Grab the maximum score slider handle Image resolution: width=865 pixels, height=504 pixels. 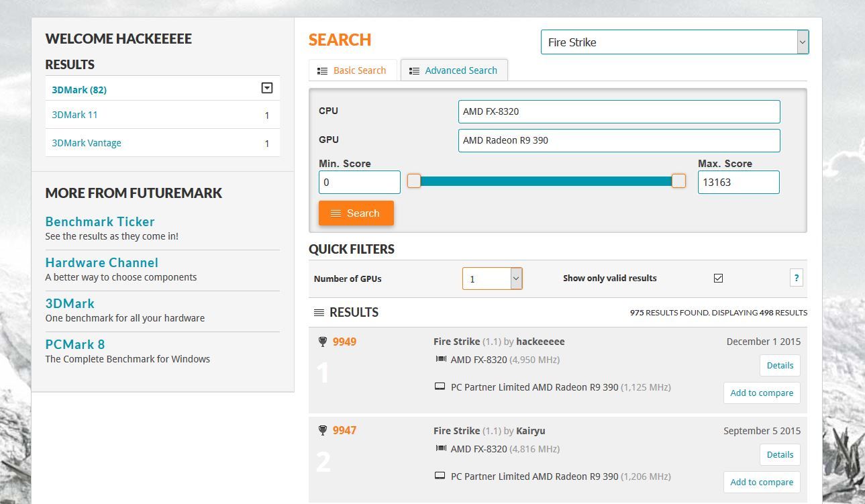click(x=679, y=181)
